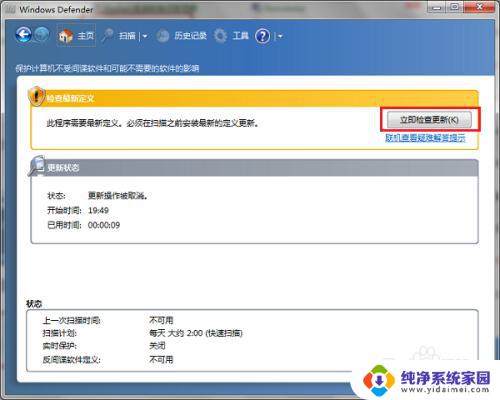Screen dimensions: 500x400
Task: Expand the help dropdown arrow
Action: 280,36
